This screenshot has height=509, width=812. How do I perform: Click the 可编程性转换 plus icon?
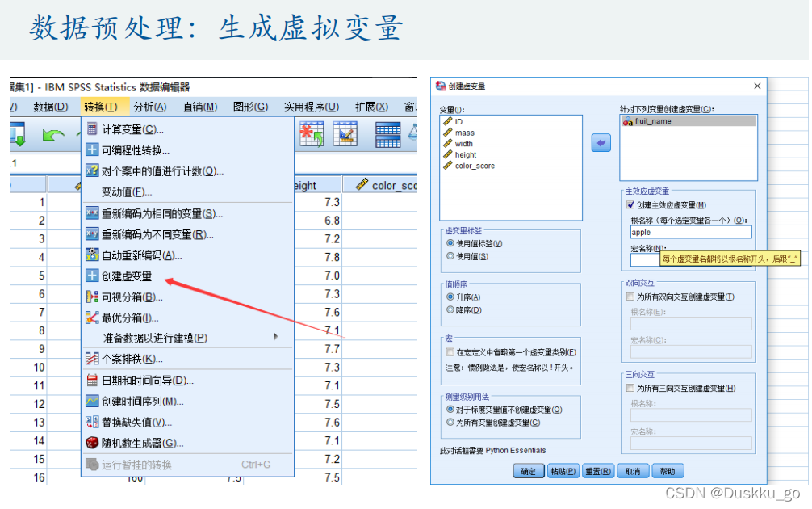click(92, 149)
